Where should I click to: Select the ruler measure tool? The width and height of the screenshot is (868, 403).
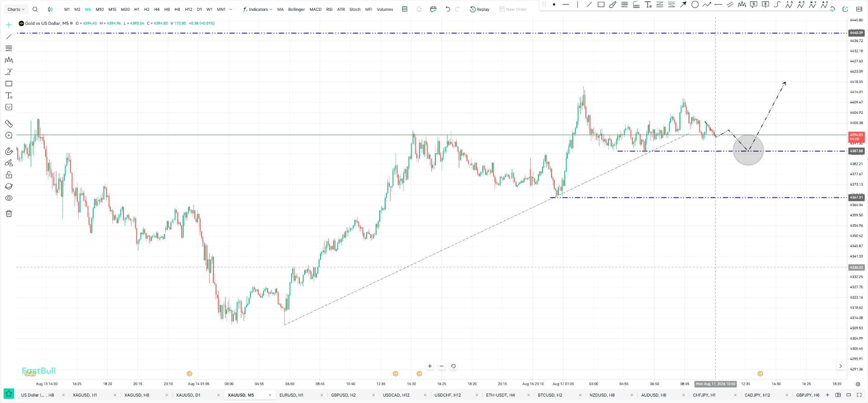click(9, 123)
